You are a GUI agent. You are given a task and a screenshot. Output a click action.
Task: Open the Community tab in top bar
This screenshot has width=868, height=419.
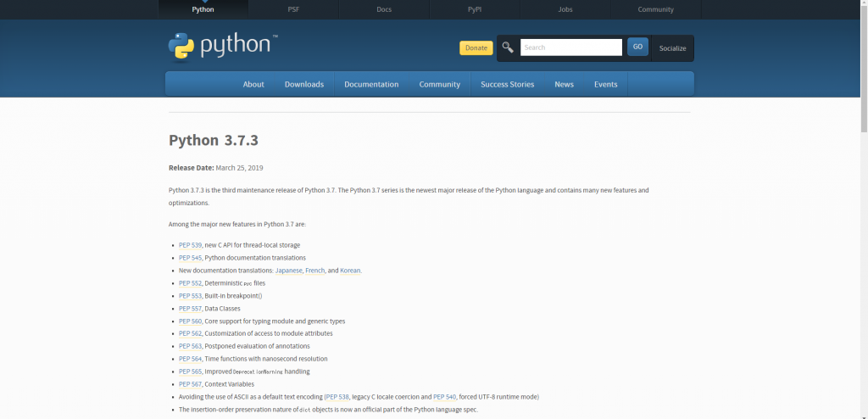click(656, 9)
